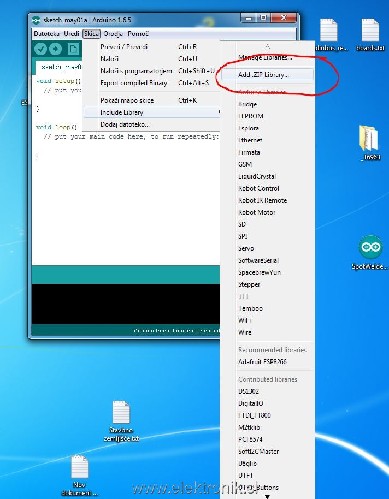This screenshot has width=389, height=499.
Task: Select the Adafruit ESP8266 library
Action: coord(263,362)
